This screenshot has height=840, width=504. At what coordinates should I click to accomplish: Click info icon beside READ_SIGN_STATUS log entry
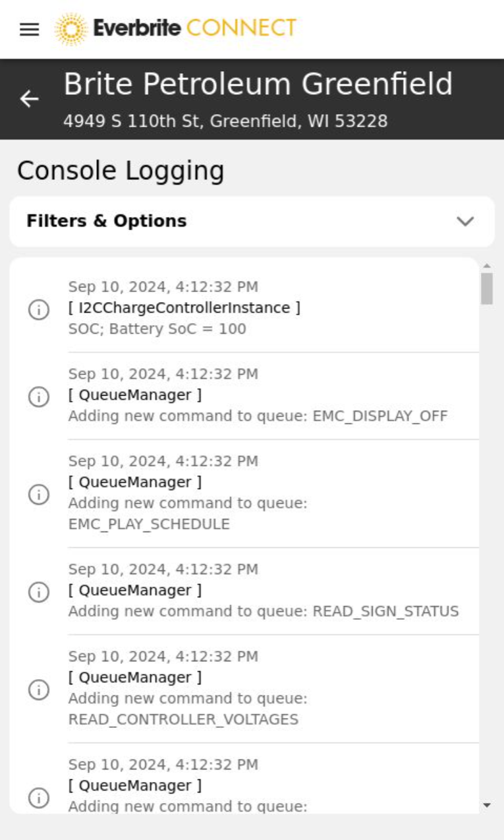pyautogui.click(x=39, y=591)
